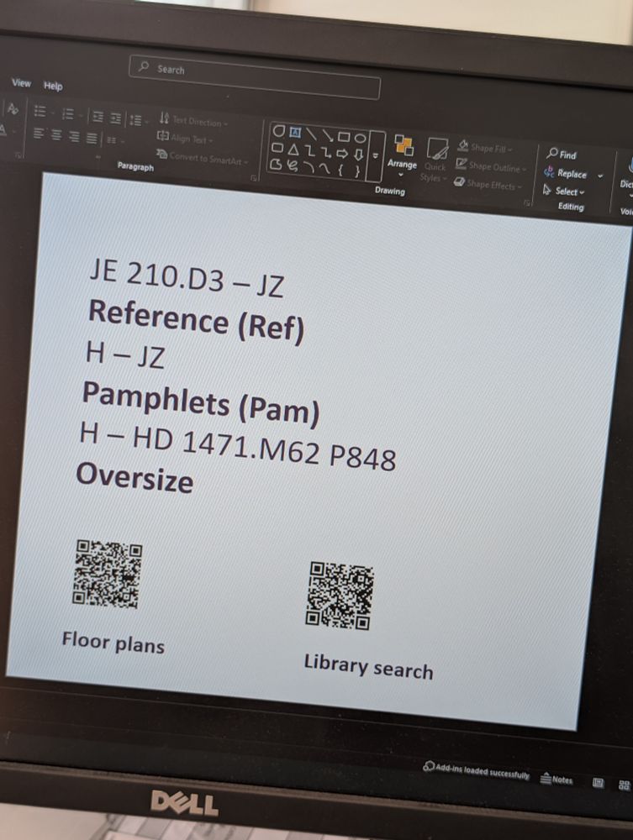Align text to the left
The height and width of the screenshot is (840, 633).
(39, 133)
